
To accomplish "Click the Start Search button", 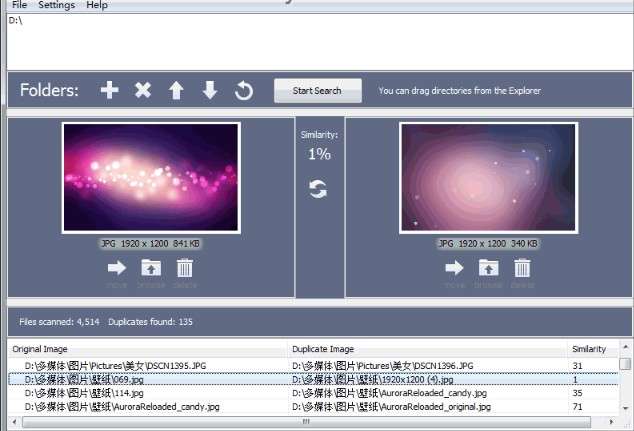I will pos(318,91).
